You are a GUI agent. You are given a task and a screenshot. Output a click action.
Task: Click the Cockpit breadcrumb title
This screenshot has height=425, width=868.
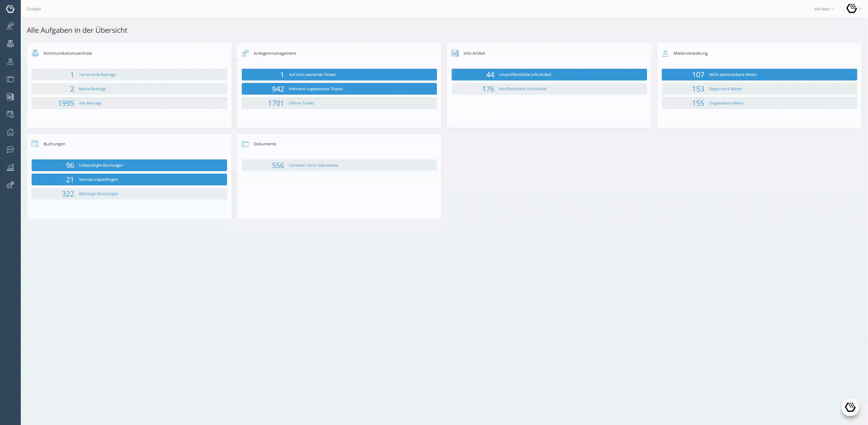pyautogui.click(x=34, y=9)
